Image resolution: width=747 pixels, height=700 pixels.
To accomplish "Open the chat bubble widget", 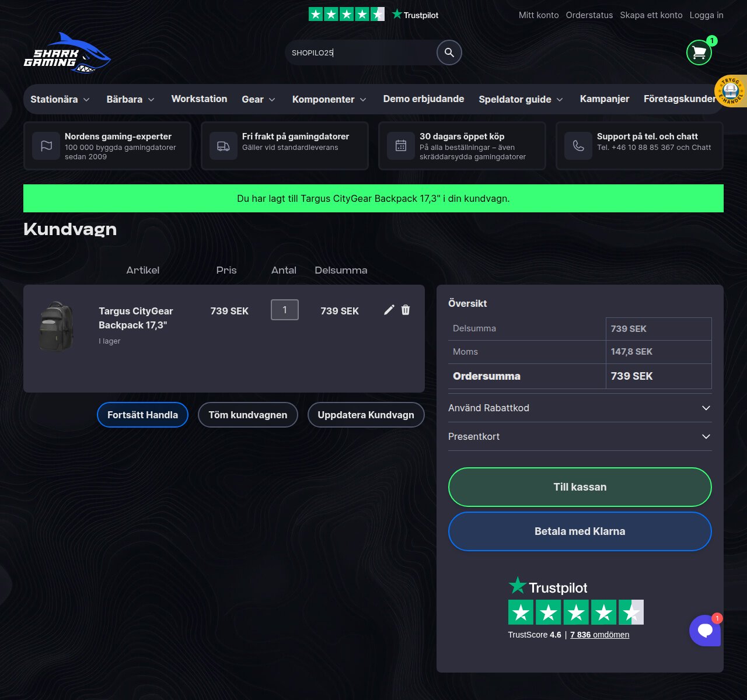I will [705, 630].
